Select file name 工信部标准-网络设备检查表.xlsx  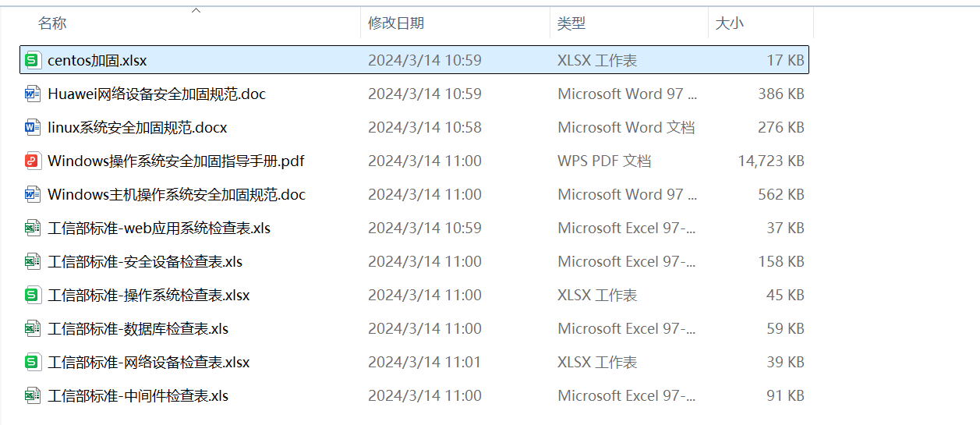point(149,362)
